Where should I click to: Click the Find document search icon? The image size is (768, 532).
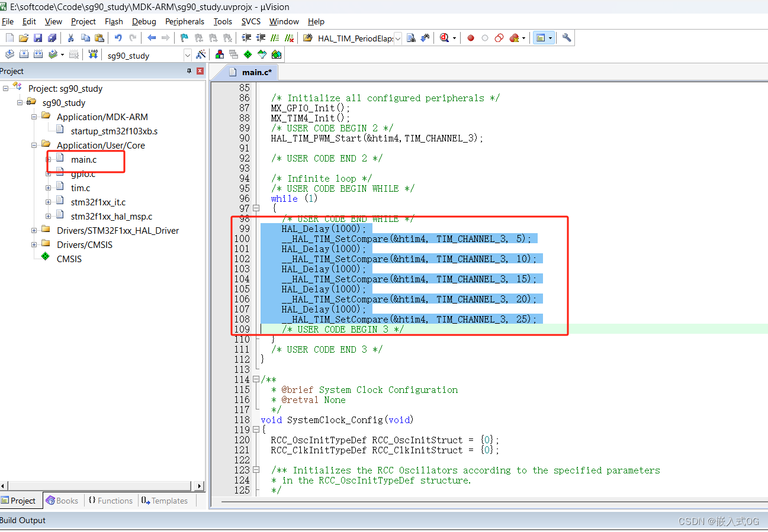point(411,38)
